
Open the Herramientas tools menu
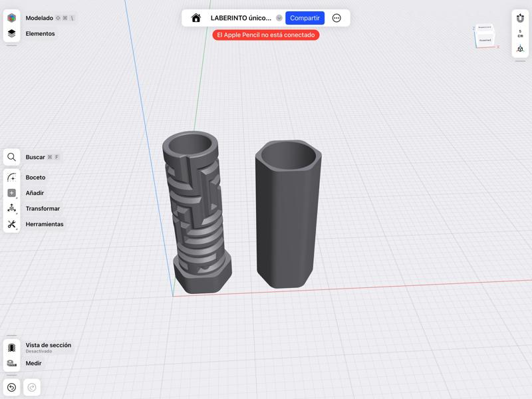point(11,224)
